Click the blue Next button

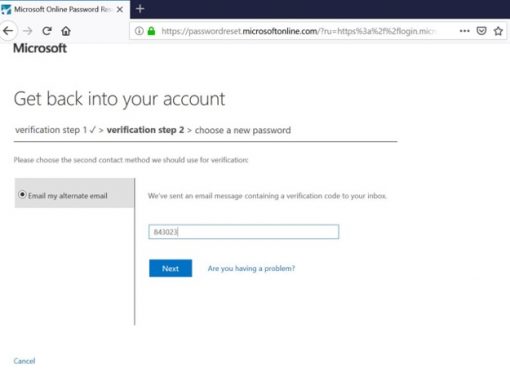(170, 268)
